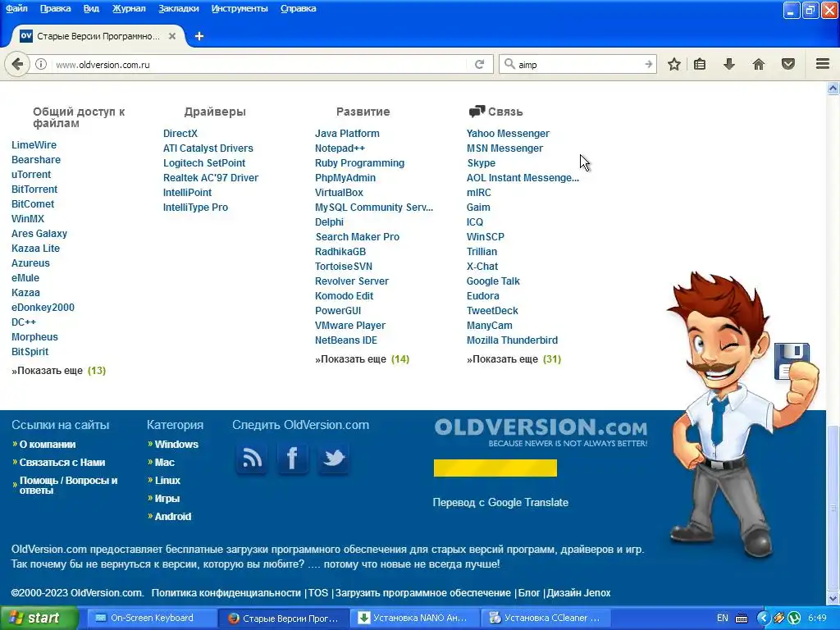
Task: Open the Файл menu
Action: coord(16,8)
